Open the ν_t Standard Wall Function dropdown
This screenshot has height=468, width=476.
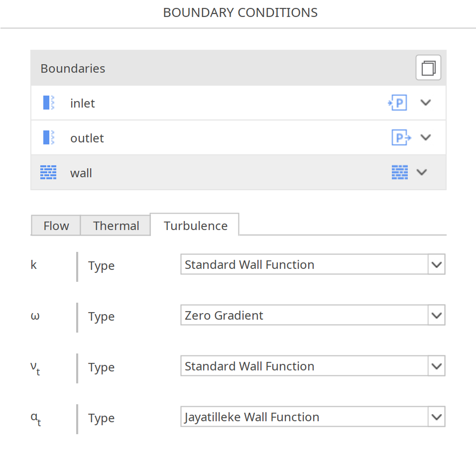pos(437,366)
